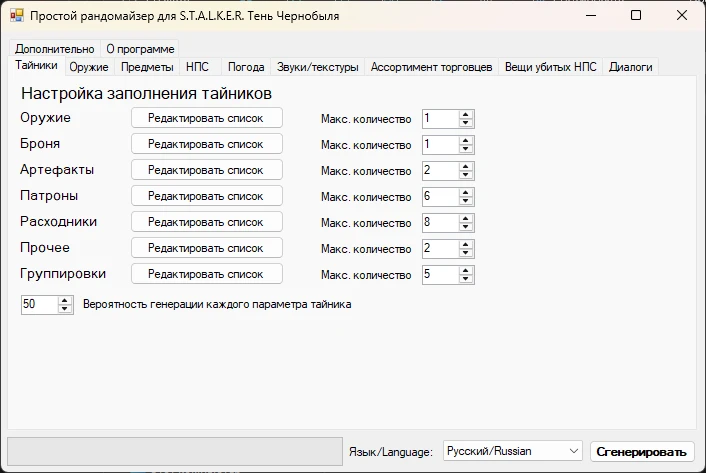The image size is (706, 473).
Task: Open the Ассортимент торговцев tab
Action: coord(431,67)
